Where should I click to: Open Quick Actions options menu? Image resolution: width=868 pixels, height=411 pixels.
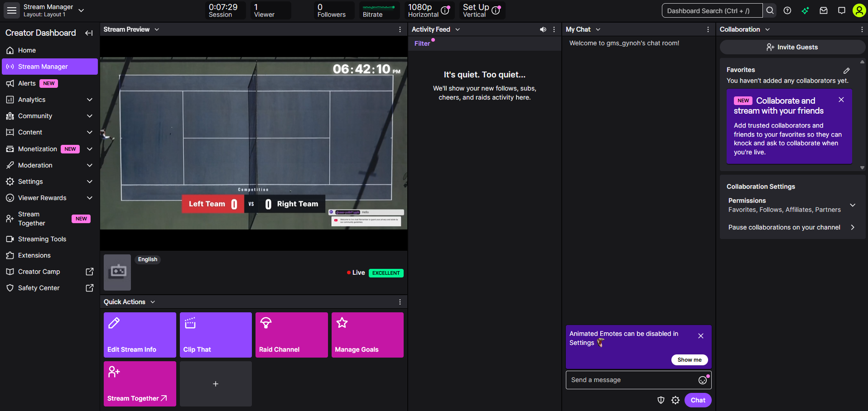[x=400, y=302]
